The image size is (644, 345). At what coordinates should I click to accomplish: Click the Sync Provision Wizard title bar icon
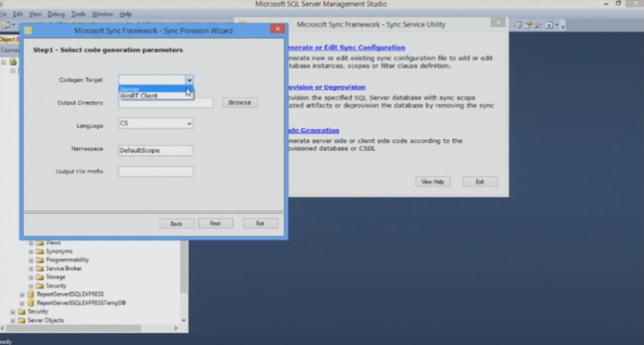[x=28, y=31]
